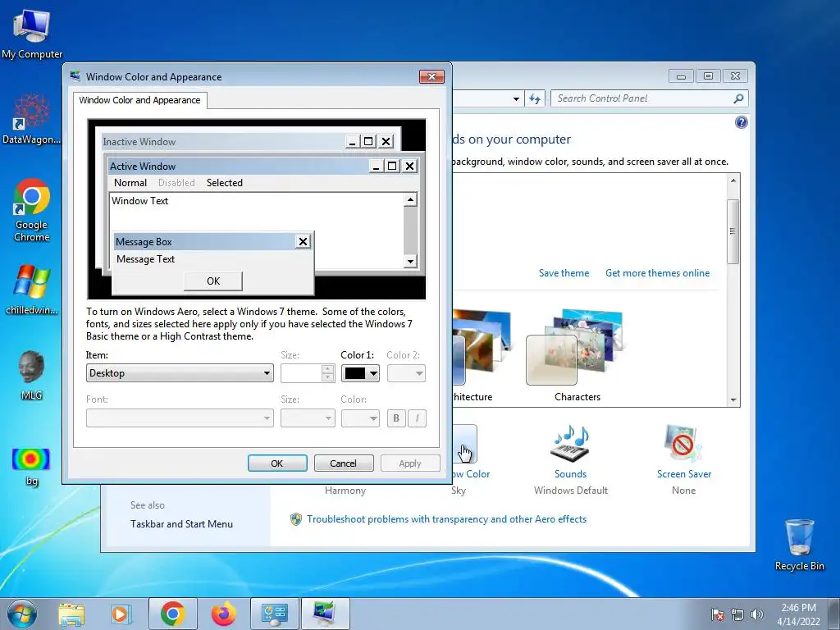Image resolution: width=840 pixels, height=630 pixels.
Task: Click the preview window scroll up arrow
Action: (x=410, y=200)
